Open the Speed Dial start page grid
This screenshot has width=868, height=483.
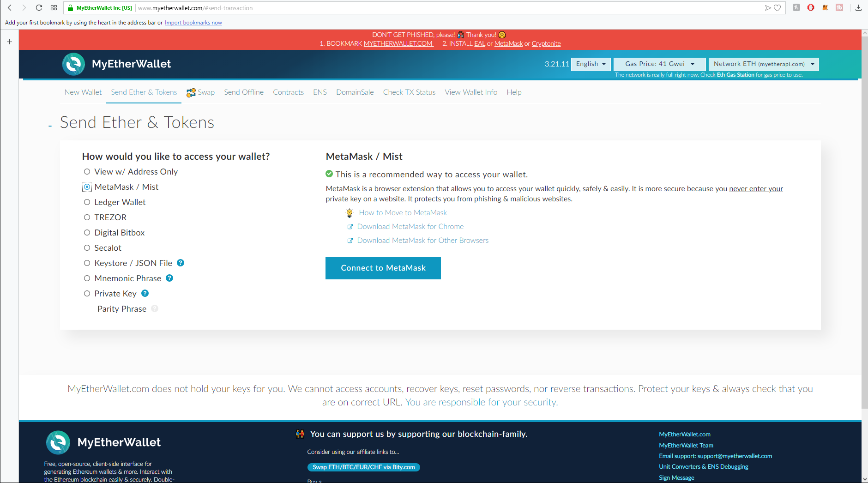coord(54,8)
